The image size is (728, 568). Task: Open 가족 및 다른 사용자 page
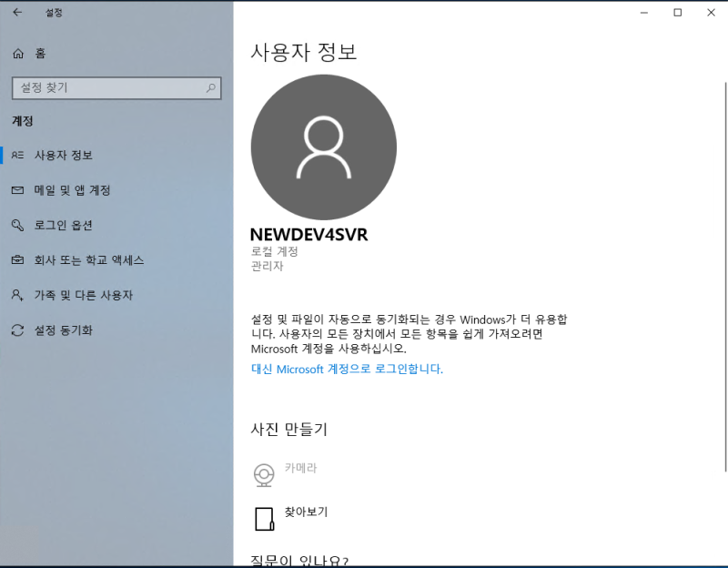pyautogui.click(x=83, y=295)
